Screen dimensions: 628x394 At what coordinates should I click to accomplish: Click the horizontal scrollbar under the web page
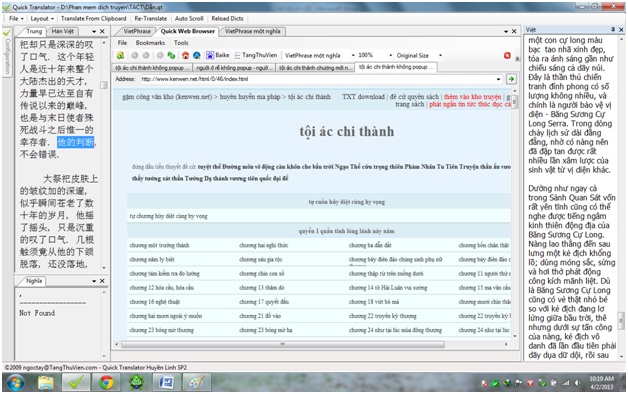click(x=283, y=344)
